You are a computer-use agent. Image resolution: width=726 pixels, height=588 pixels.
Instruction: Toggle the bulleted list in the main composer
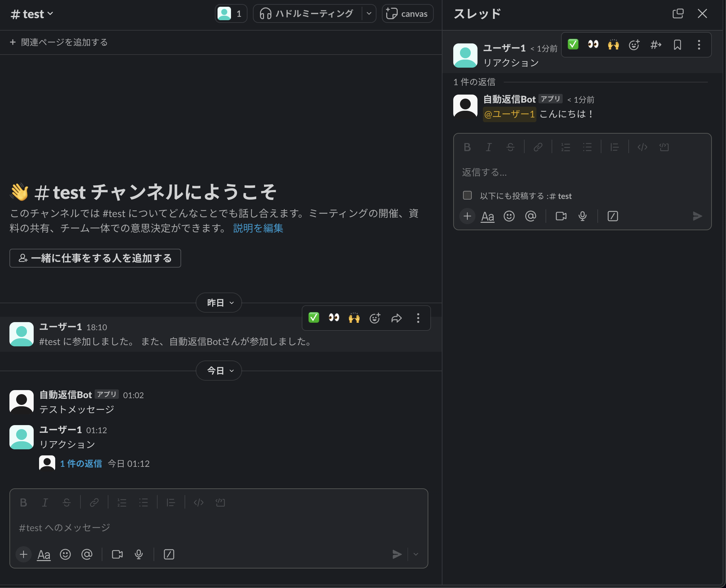(143, 502)
